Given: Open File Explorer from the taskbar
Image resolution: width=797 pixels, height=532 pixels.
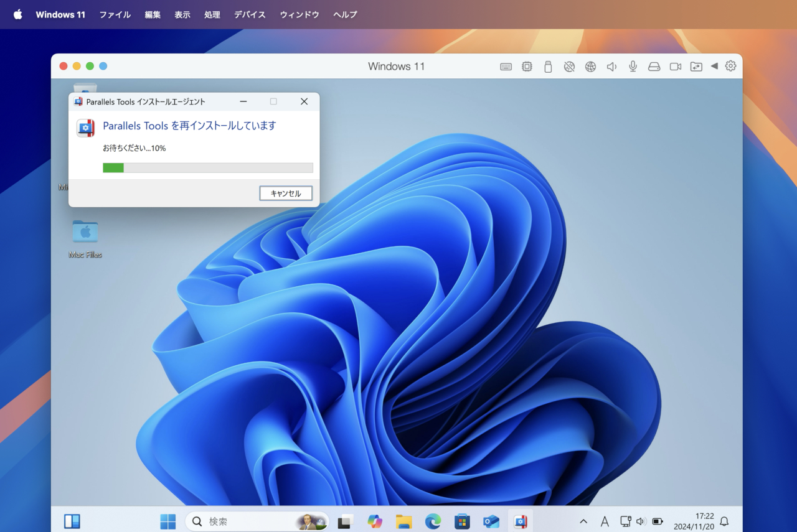Looking at the screenshot, I should (404, 521).
